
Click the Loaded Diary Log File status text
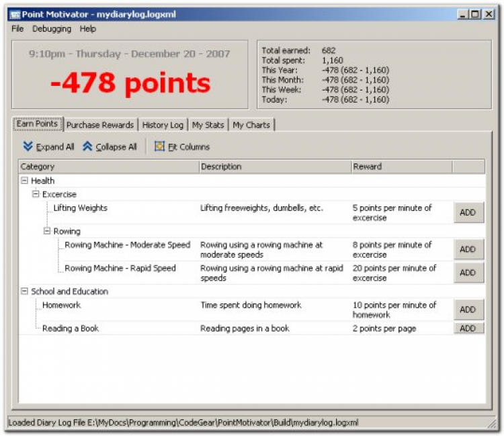coord(183,423)
